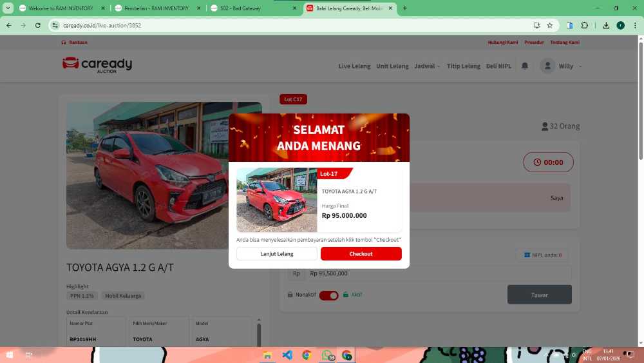The width and height of the screenshot is (644, 363).
Task: Toggle the Nonaktif/Aktif auto-bid switch
Action: (x=328, y=295)
